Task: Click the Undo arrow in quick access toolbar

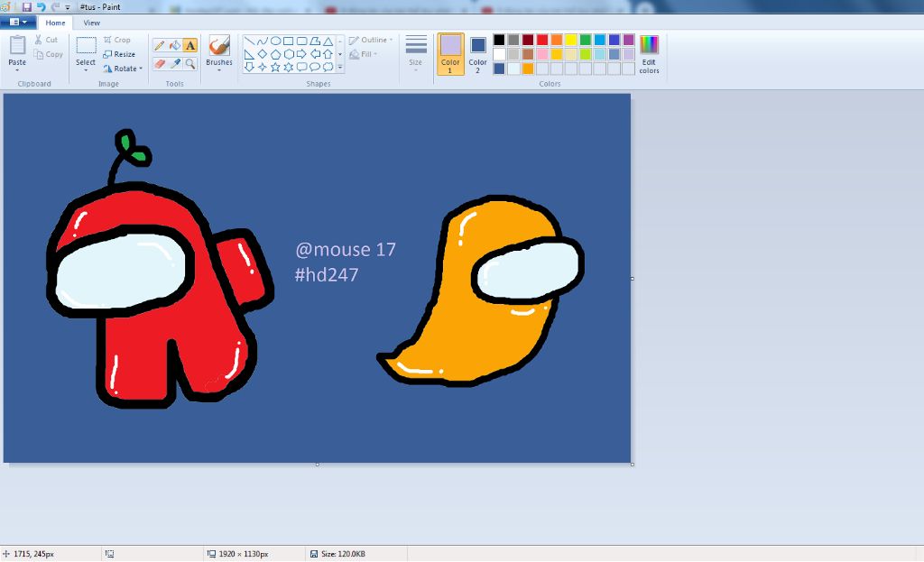Action: pos(42,7)
